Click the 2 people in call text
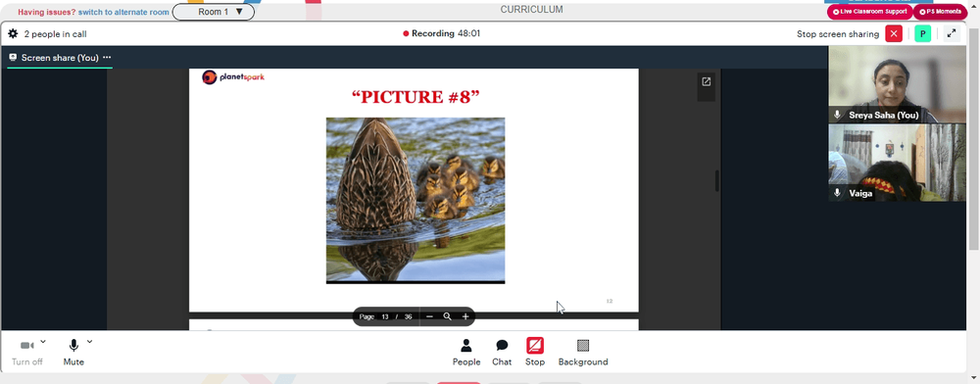Viewport: 980px width, 384px height. coord(55,34)
